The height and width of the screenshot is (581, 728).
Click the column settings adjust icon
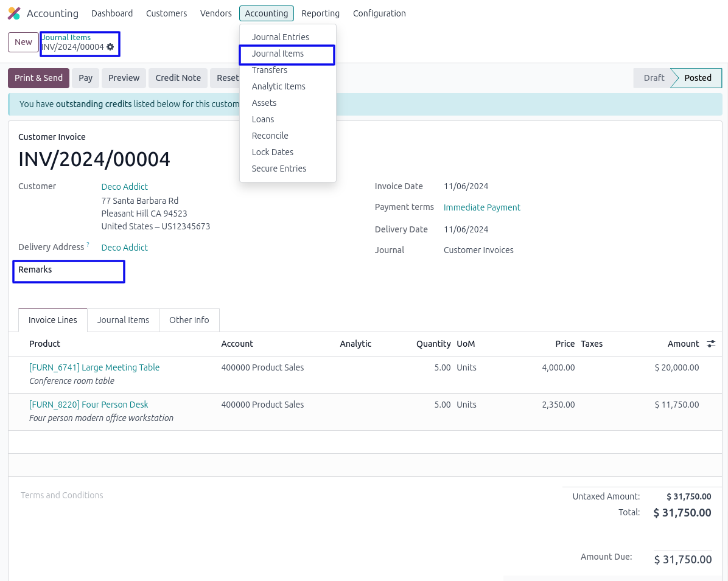(x=710, y=344)
